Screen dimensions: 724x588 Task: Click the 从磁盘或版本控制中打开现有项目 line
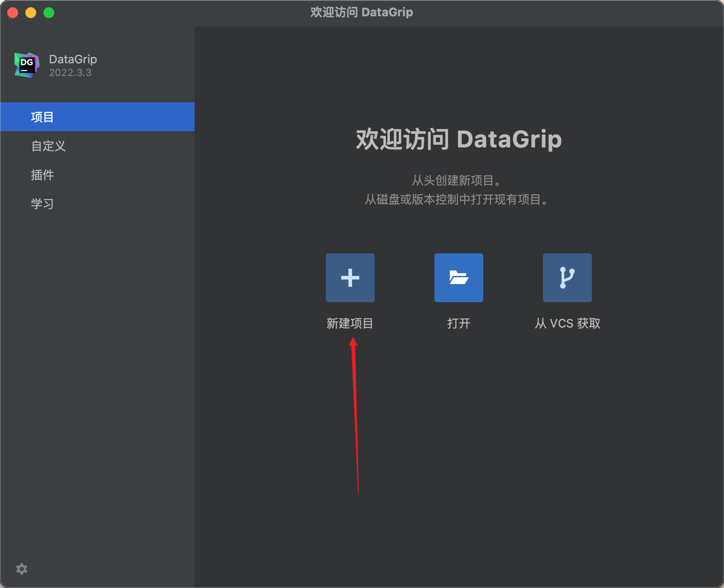coord(457,199)
